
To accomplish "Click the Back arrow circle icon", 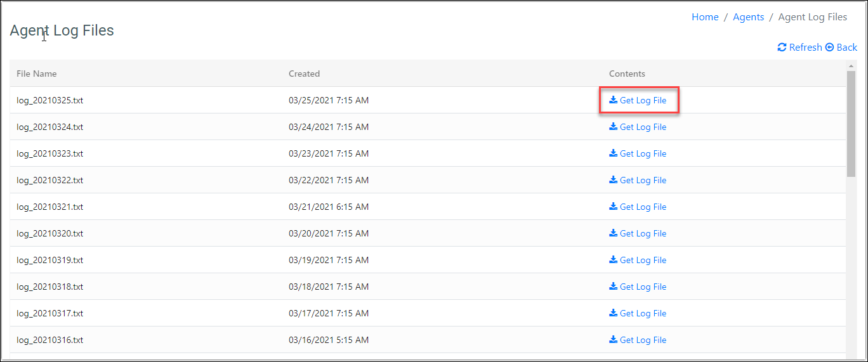I will coord(829,48).
